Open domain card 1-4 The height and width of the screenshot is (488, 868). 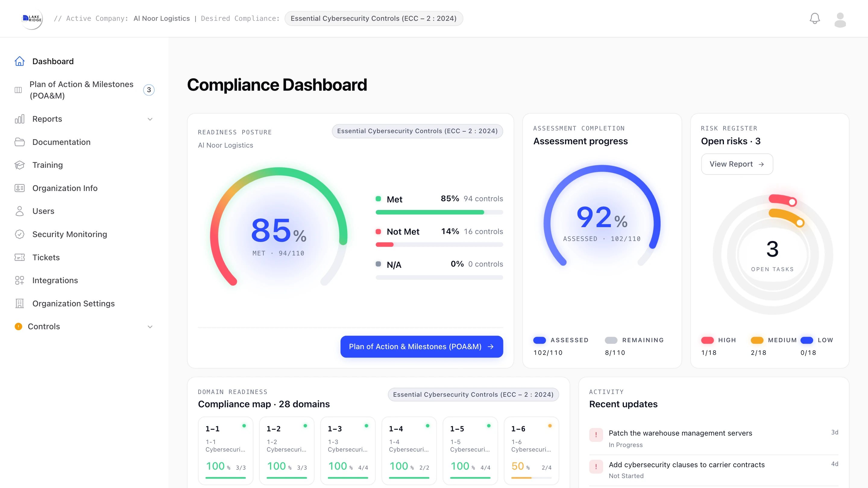point(409,451)
